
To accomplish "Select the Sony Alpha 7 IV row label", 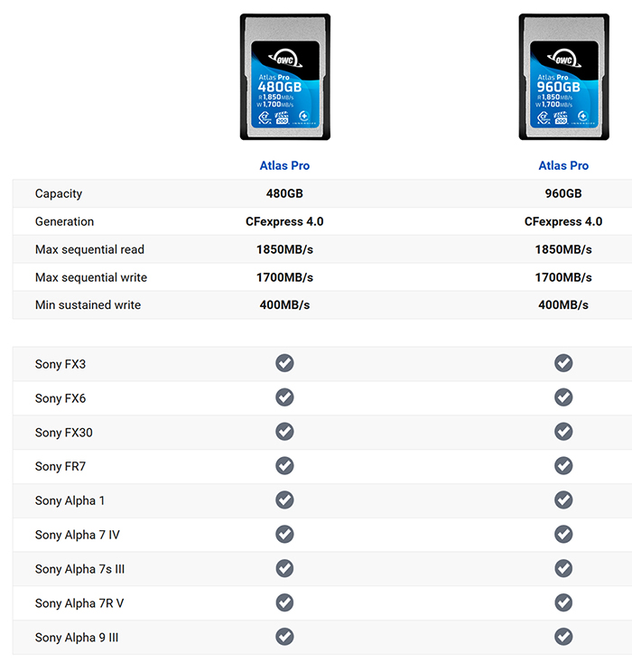I will tap(78, 536).
